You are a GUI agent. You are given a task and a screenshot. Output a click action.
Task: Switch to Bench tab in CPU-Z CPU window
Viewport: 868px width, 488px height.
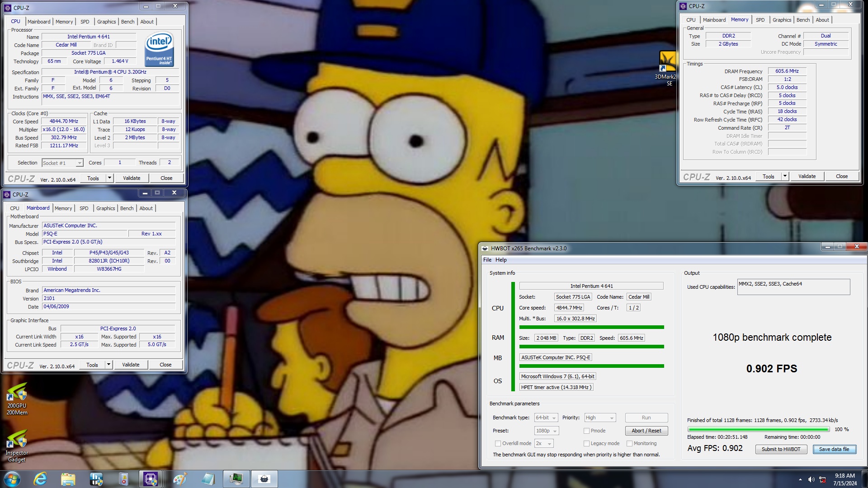(x=127, y=22)
